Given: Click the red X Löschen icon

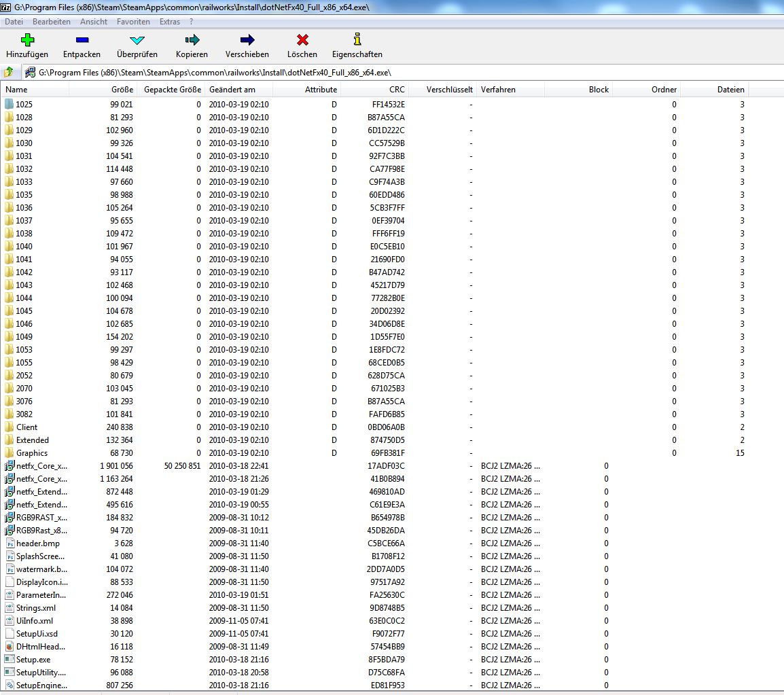Looking at the screenshot, I should click(302, 39).
